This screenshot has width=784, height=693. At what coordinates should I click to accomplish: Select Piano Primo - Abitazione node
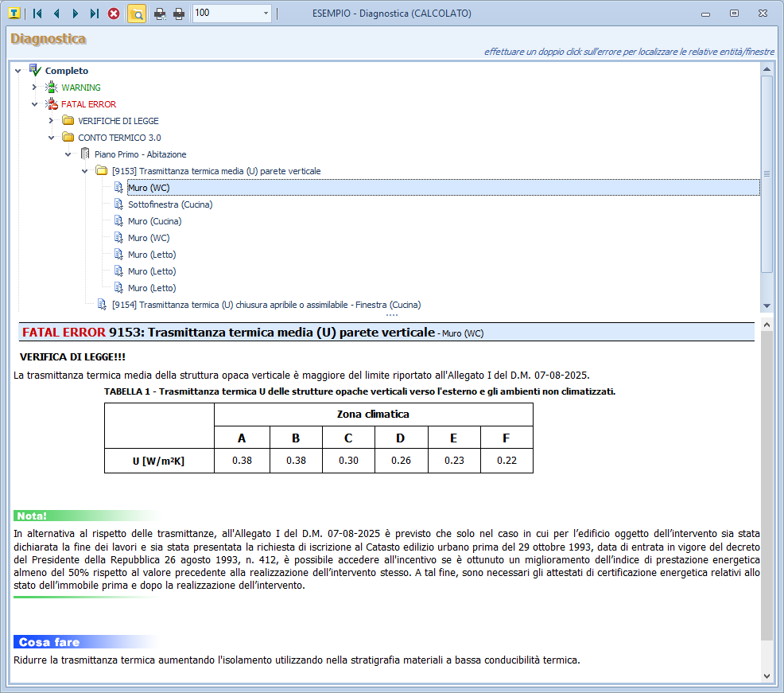(140, 154)
